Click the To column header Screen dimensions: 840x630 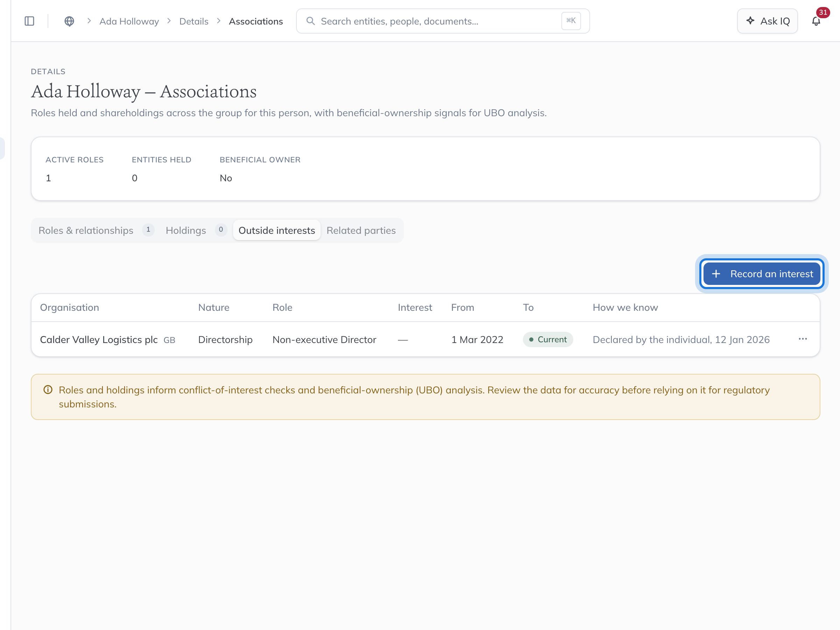pos(528,308)
